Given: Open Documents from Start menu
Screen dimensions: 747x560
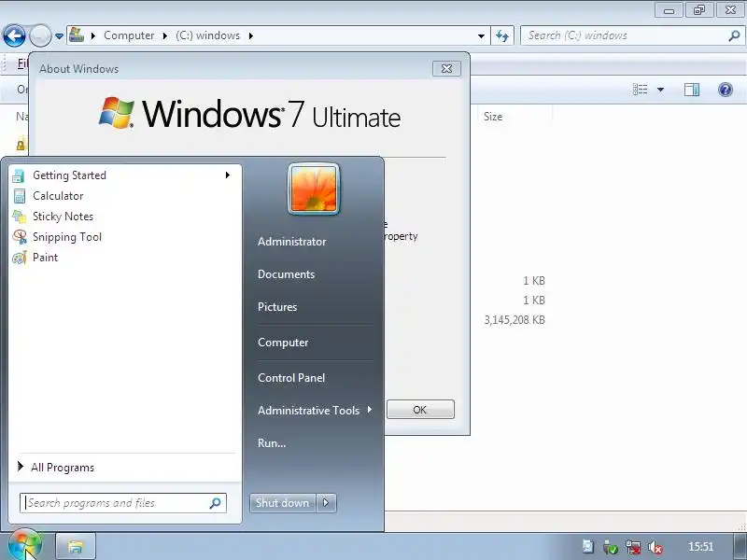Looking at the screenshot, I should point(286,274).
